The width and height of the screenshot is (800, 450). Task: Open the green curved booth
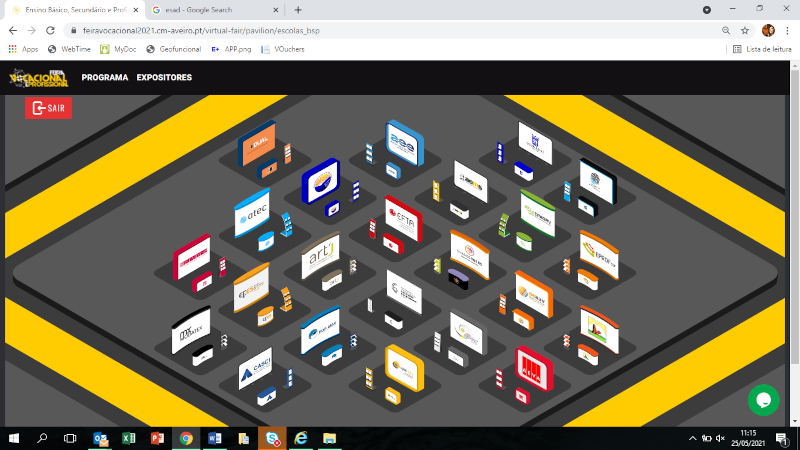click(x=538, y=213)
